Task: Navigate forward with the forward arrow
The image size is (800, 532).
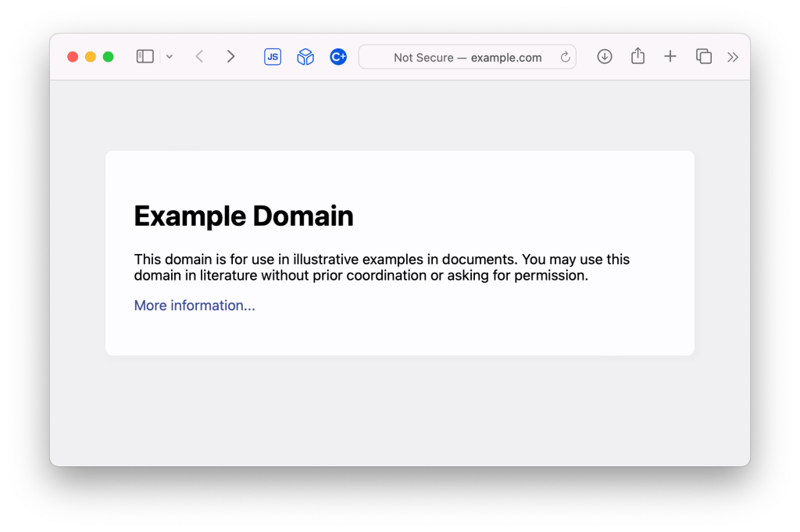Action: [230, 56]
